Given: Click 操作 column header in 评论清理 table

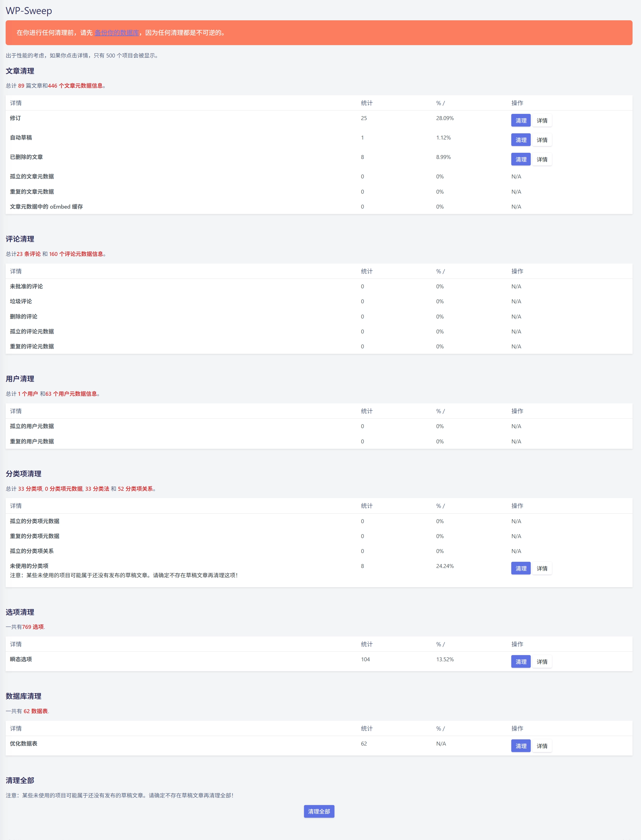Looking at the screenshot, I should (517, 271).
